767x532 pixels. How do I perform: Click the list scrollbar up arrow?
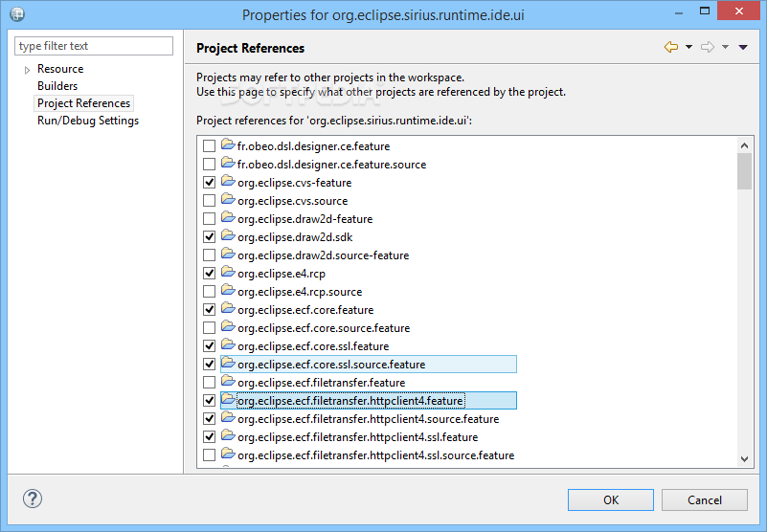point(744,145)
